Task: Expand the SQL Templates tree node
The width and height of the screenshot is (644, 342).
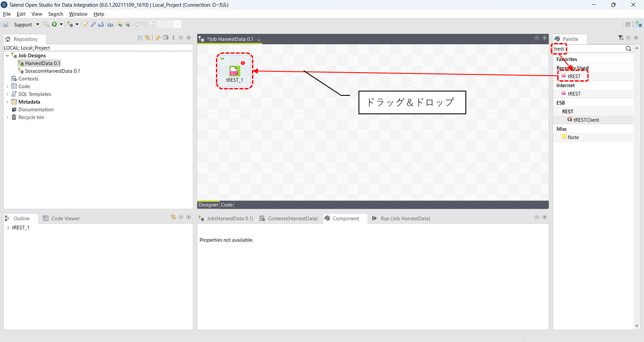Action: point(7,95)
